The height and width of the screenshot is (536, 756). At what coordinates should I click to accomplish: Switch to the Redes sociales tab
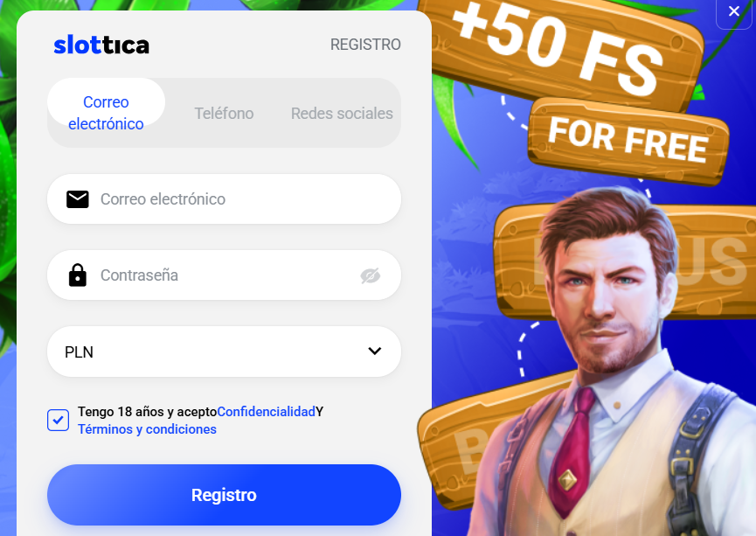(x=342, y=114)
